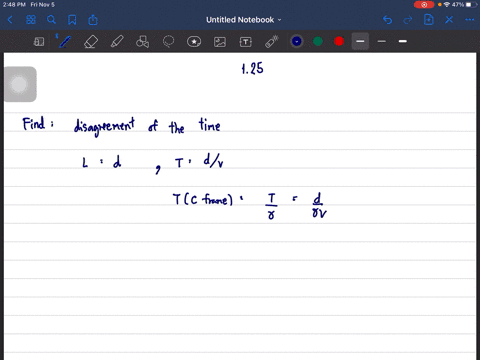Open the Elements sticker tool
This screenshot has width=480, height=360.
coord(194,42)
